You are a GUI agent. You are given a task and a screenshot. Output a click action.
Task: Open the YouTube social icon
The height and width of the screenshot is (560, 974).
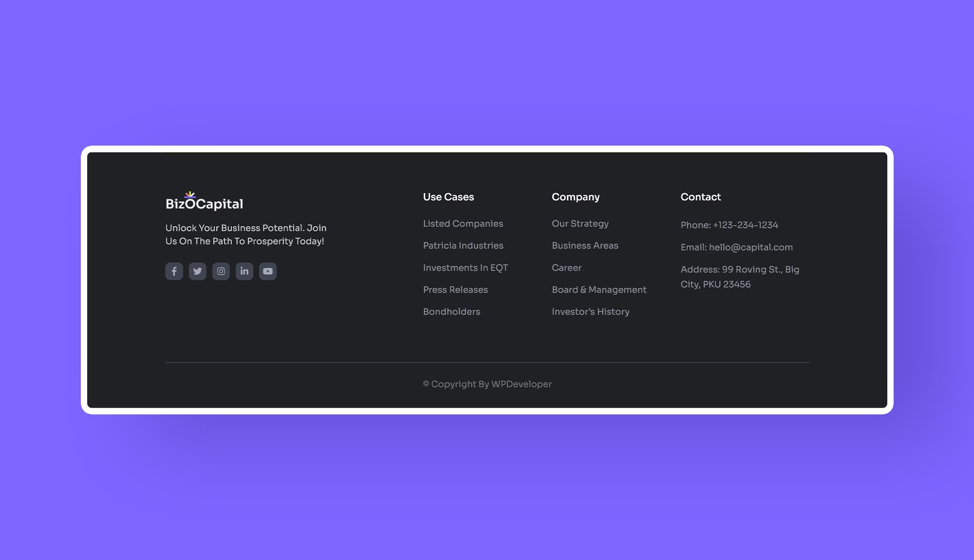(x=267, y=271)
